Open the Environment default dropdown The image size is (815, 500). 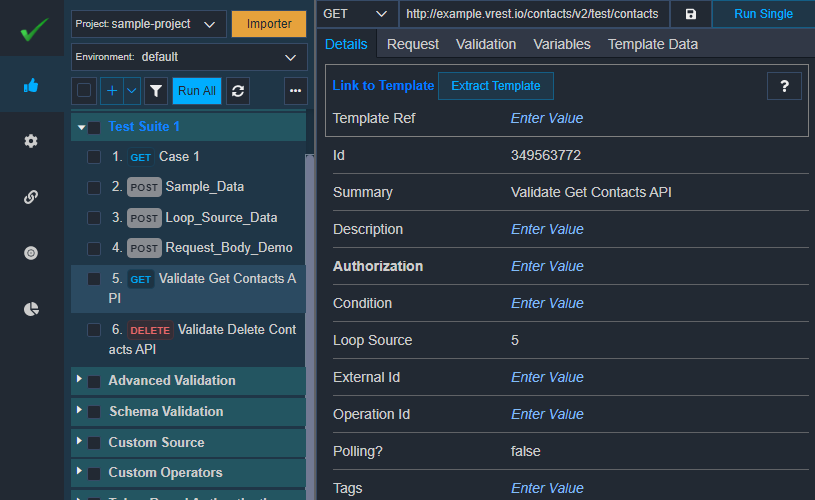pyautogui.click(x=189, y=57)
